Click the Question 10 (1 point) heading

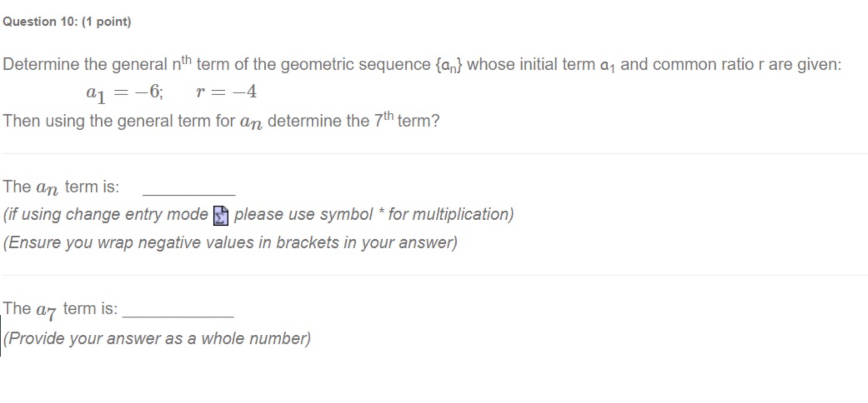click(x=67, y=22)
